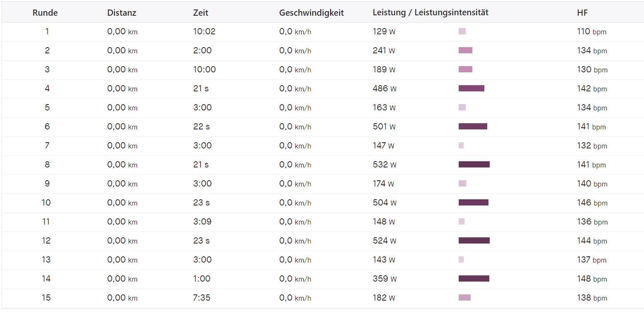The image size is (644, 313).
Task: Select the light intensity bar in round 1
Action: coord(462,31)
